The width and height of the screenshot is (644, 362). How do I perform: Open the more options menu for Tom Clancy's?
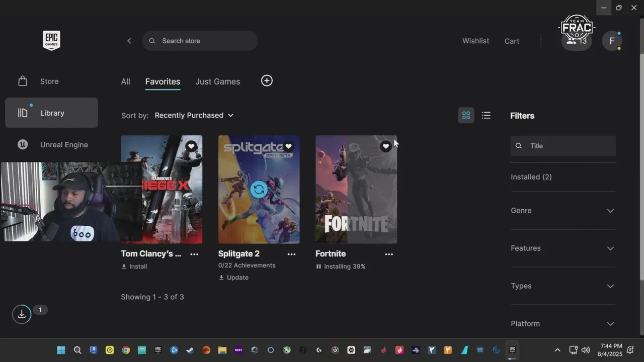click(x=194, y=254)
